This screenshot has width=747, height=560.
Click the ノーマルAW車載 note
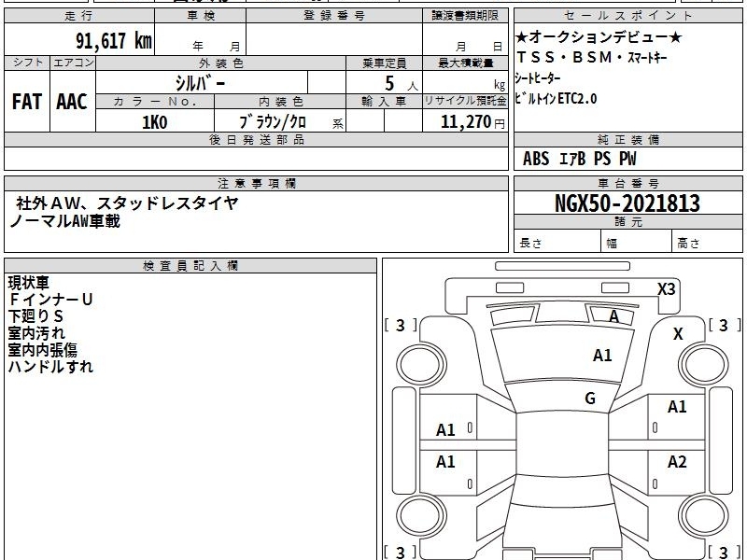64,221
